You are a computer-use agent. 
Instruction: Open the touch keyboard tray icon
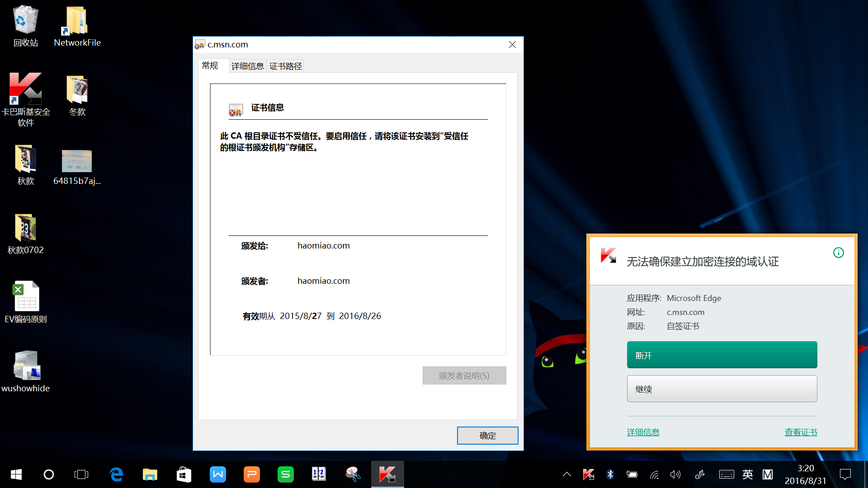(x=726, y=474)
